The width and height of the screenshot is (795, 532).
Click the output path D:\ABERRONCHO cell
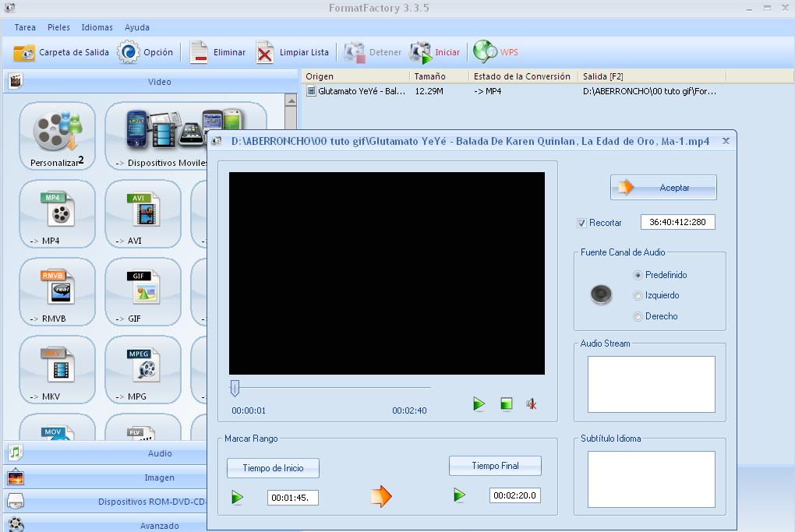point(649,91)
